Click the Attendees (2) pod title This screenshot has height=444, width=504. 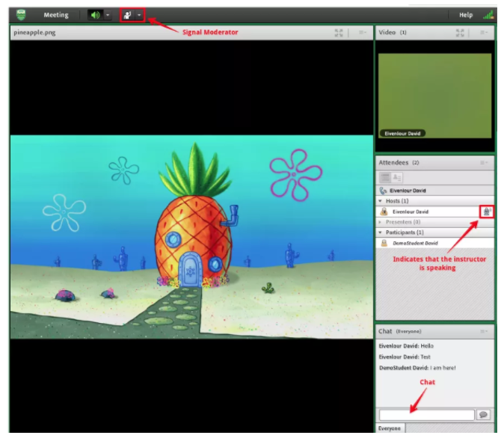(x=399, y=162)
